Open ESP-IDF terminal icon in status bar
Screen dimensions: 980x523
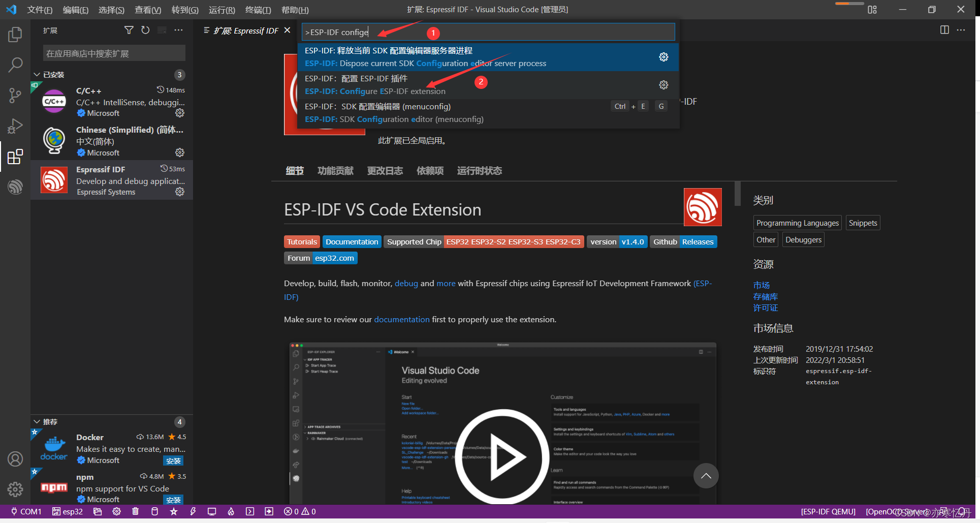pos(250,511)
